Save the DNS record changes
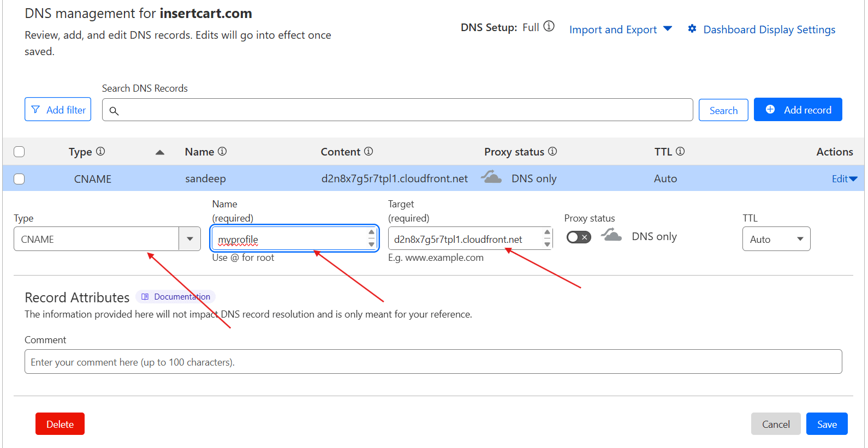The image size is (868, 448). (827, 424)
